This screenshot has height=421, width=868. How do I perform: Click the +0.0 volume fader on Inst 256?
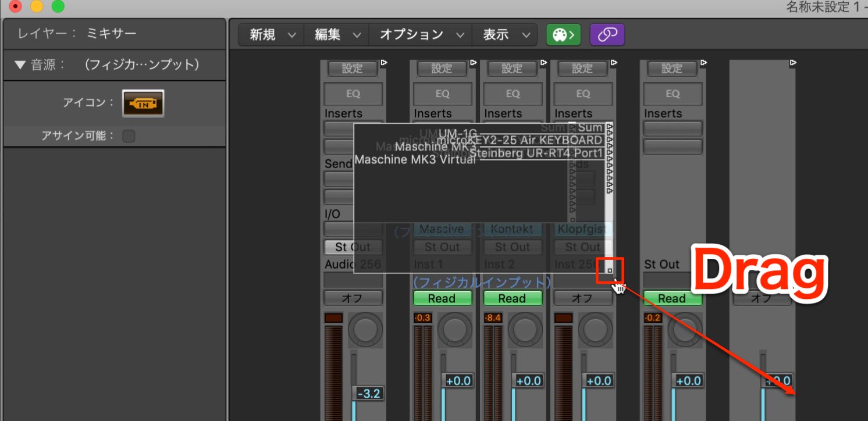pyautogui.click(x=599, y=381)
